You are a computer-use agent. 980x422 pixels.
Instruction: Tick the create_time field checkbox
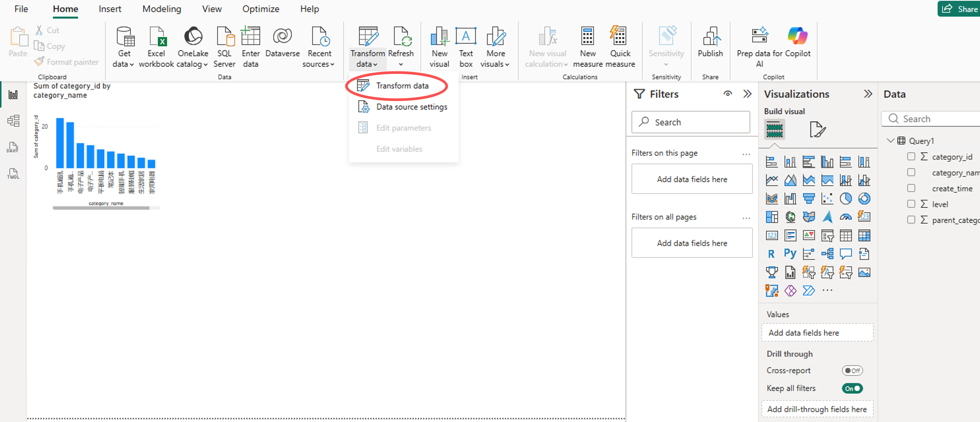(x=911, y=188)
